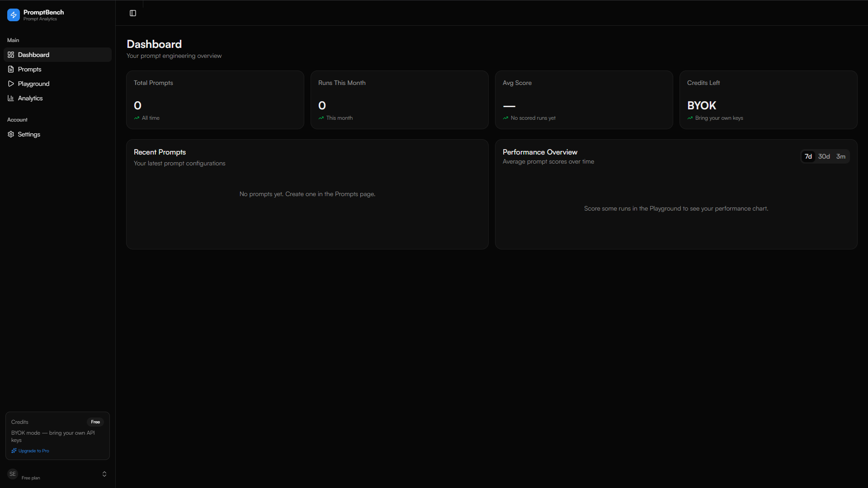The height and width of the screenshot is (488, 868).
Task: Click the SE avatar chevron expander
Action: tap(104, 474)
